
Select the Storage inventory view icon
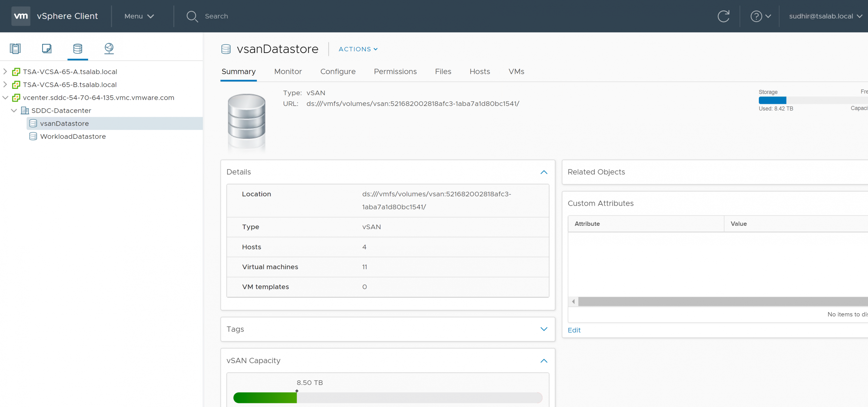pos(78,49)
